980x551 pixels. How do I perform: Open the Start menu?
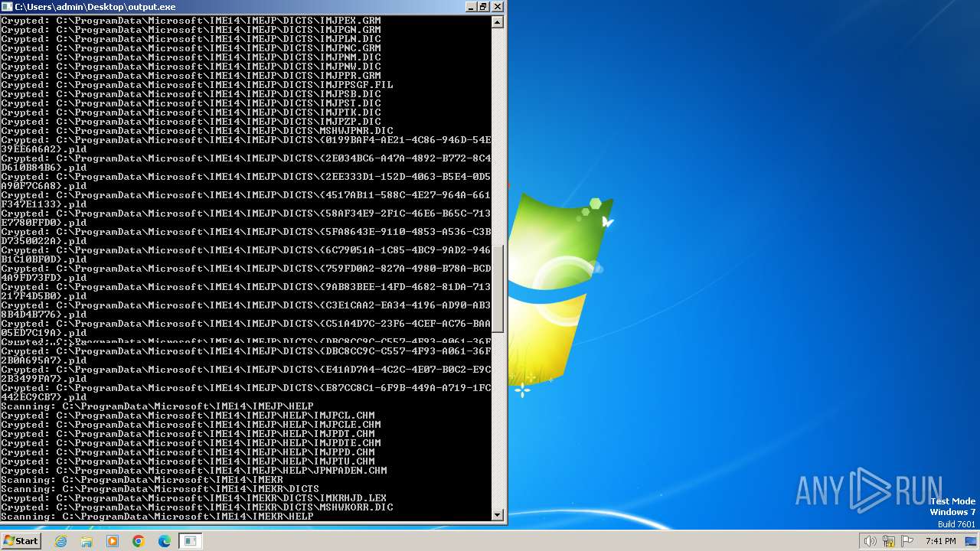21,541
